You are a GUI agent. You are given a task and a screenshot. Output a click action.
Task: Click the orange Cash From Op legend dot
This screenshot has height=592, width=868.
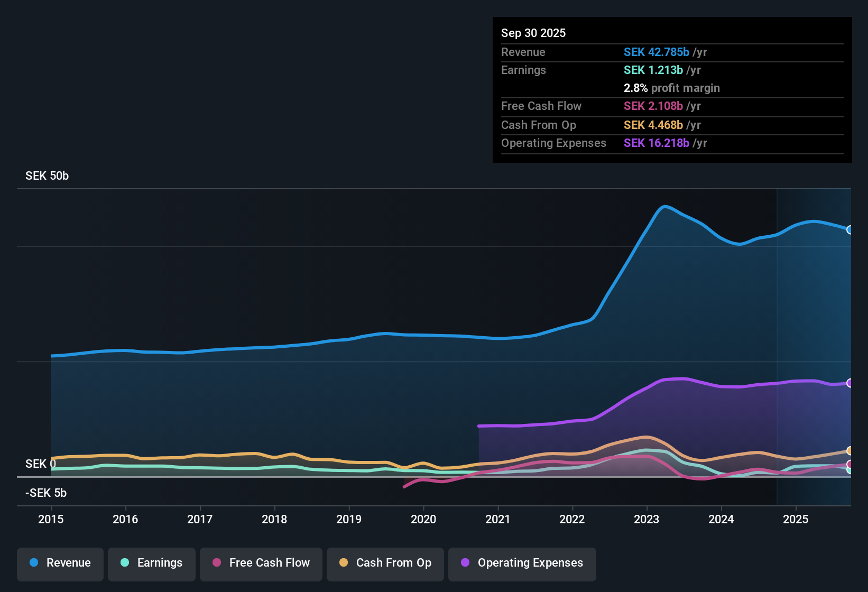[x=344, y=563]
